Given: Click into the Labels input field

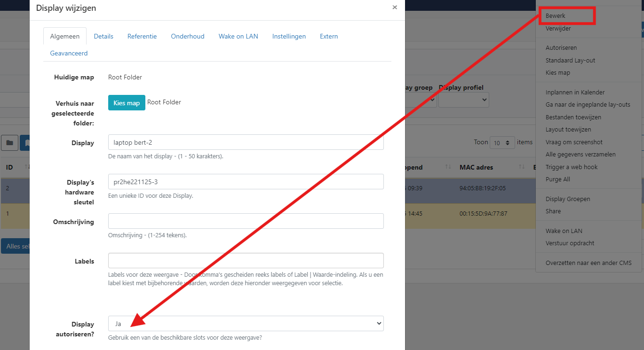Looking at the screenshot, I should click(246, 261).
